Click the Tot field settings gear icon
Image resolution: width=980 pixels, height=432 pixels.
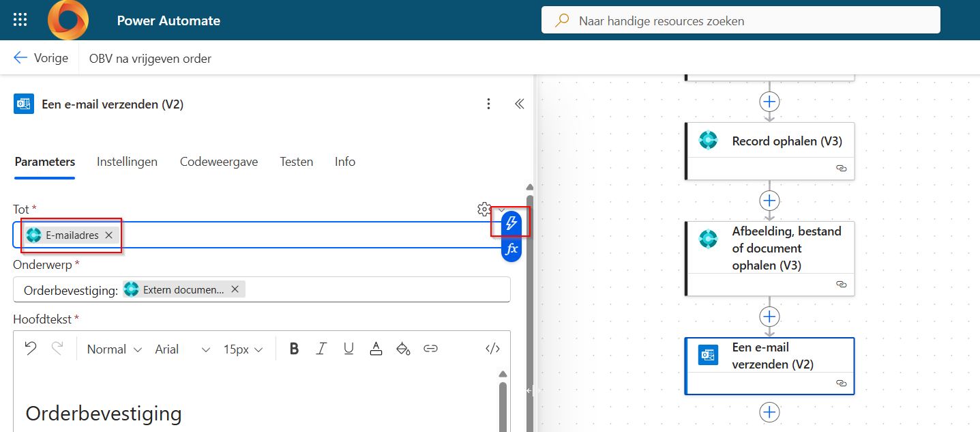tap(484, 208)
